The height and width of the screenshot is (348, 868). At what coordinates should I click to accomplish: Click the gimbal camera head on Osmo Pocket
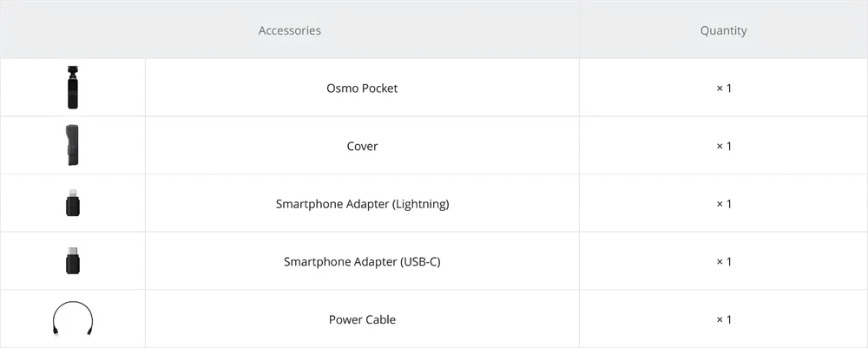click(73, 69)
